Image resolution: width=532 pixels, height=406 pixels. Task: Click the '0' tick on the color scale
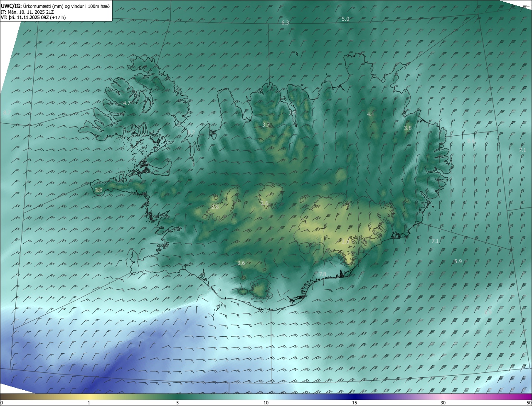(2, 403)
